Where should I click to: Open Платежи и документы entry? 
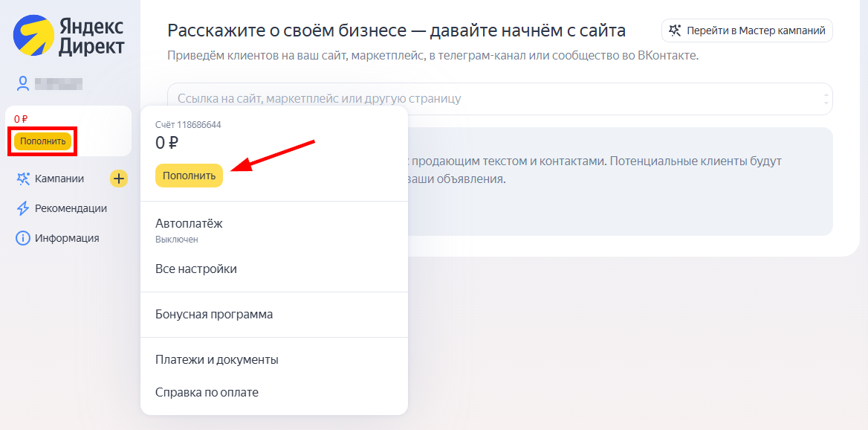point(274,359)
